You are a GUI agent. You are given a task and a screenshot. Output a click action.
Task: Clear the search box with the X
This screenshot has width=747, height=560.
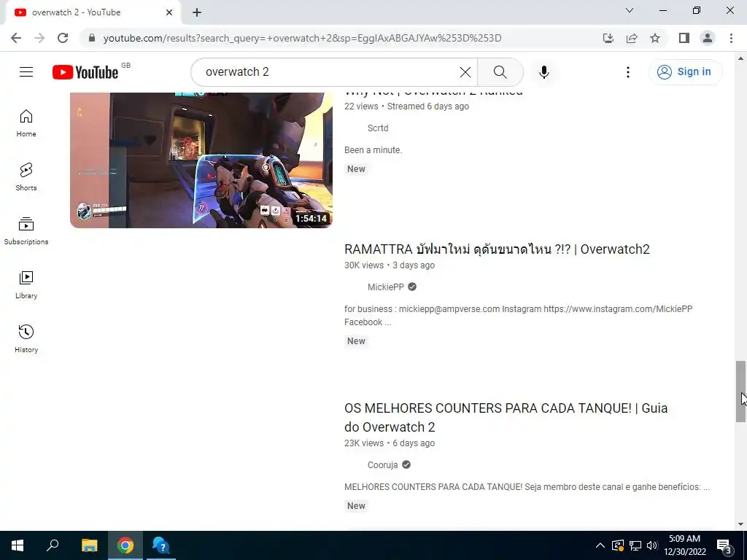tap(465, 72)
